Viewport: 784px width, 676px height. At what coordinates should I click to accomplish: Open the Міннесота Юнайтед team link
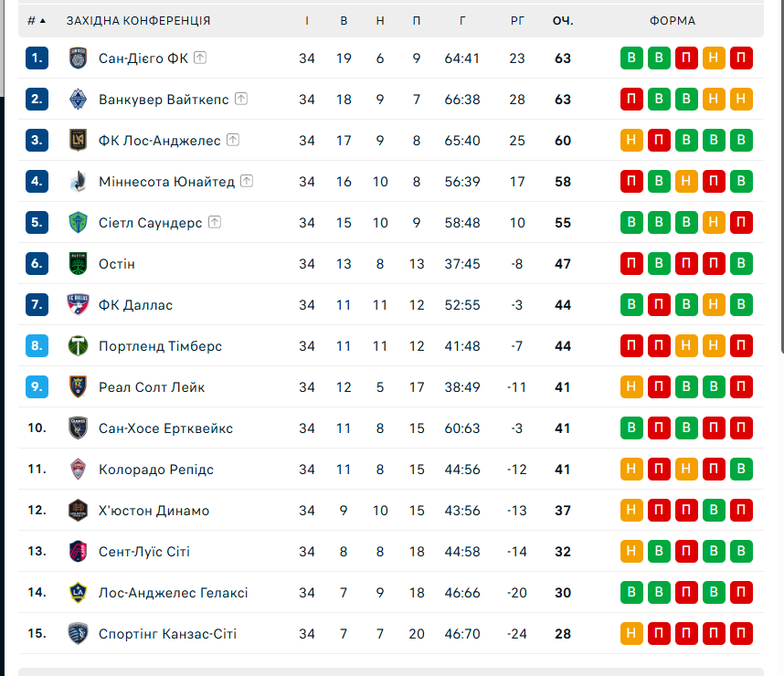point(166,182)
